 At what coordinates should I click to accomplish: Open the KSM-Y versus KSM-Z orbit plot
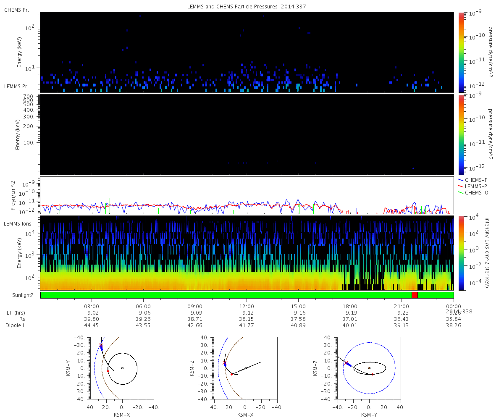pos(369,368)
